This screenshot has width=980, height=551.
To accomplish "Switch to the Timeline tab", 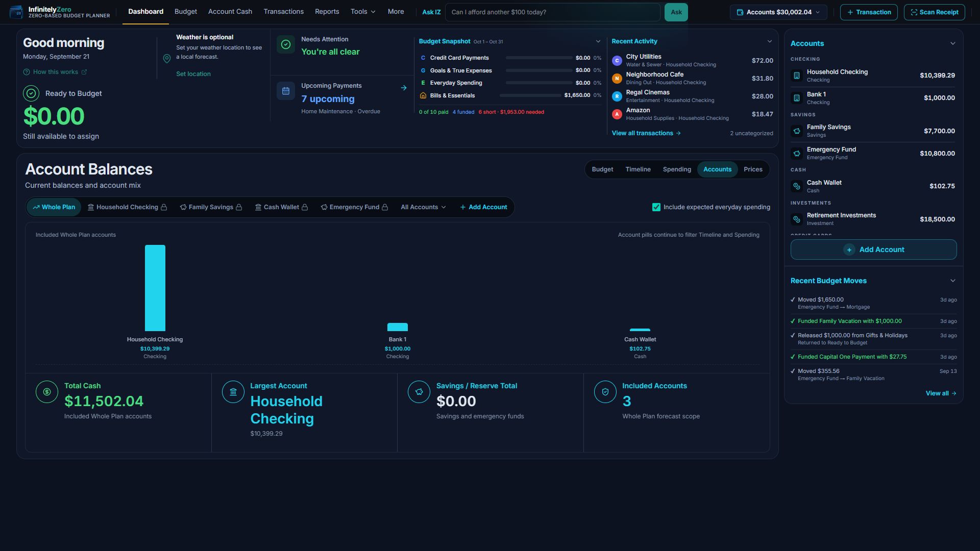I will pos(638,169).
